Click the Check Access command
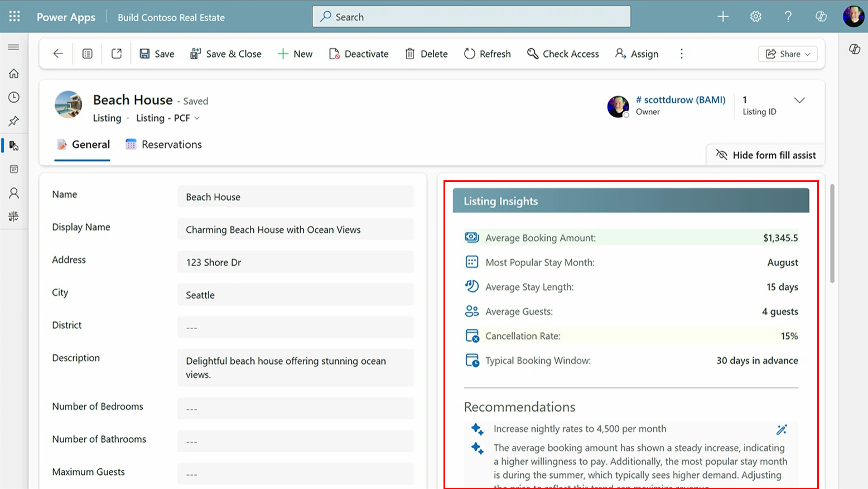The width and height of the screenshot is (868, 489). (563, 54)
